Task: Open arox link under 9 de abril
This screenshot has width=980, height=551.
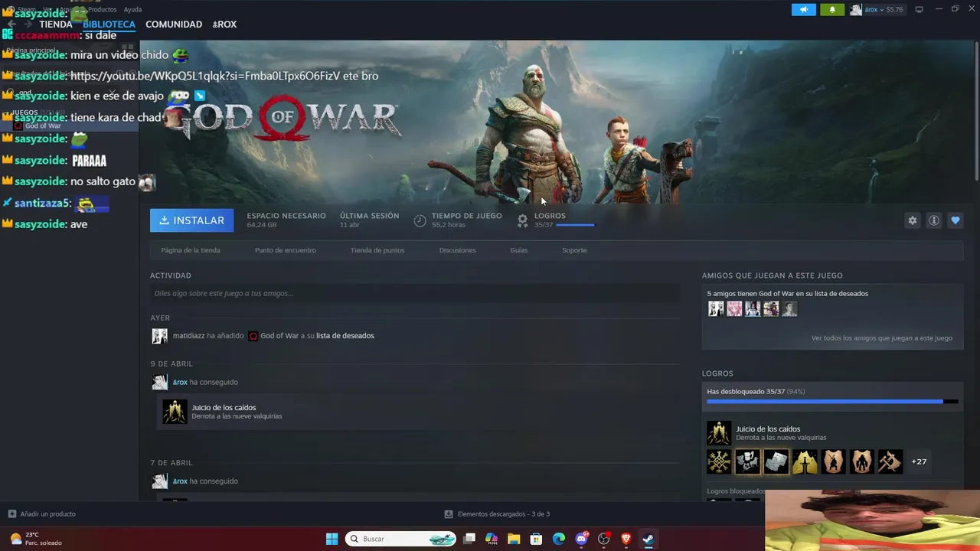Action: [180, 382]
